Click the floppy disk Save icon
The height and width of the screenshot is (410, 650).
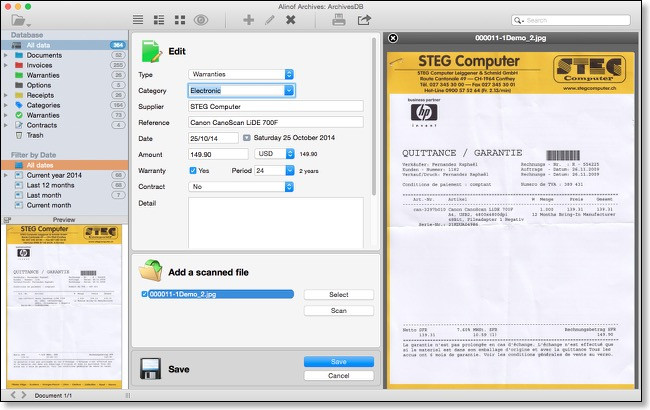pyautogui.click(x=150, y=369)
